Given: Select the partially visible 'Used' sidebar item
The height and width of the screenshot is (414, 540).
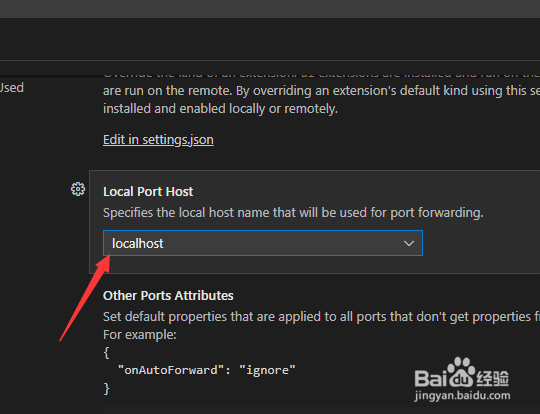Looking at the screenshot, I should (12, 87).
